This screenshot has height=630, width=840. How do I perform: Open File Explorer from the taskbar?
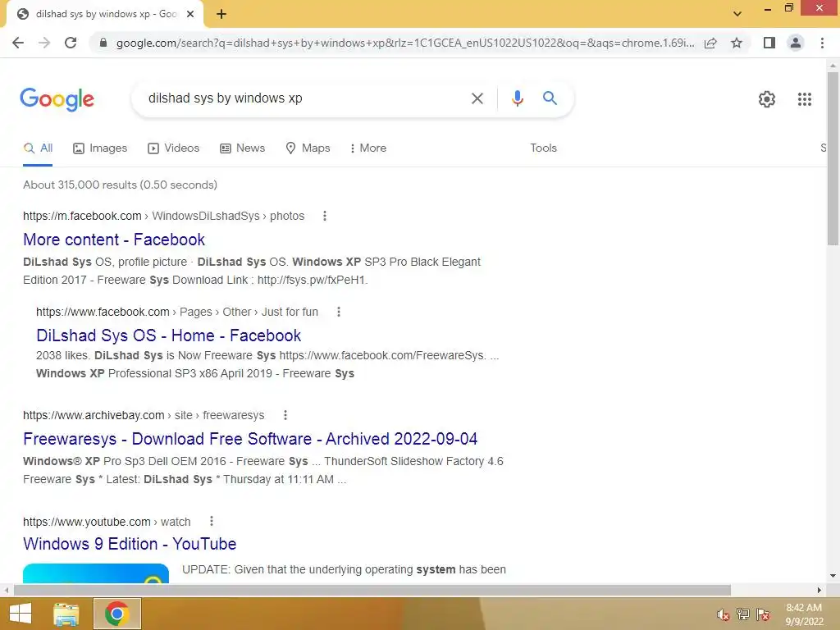click(66, 614)
